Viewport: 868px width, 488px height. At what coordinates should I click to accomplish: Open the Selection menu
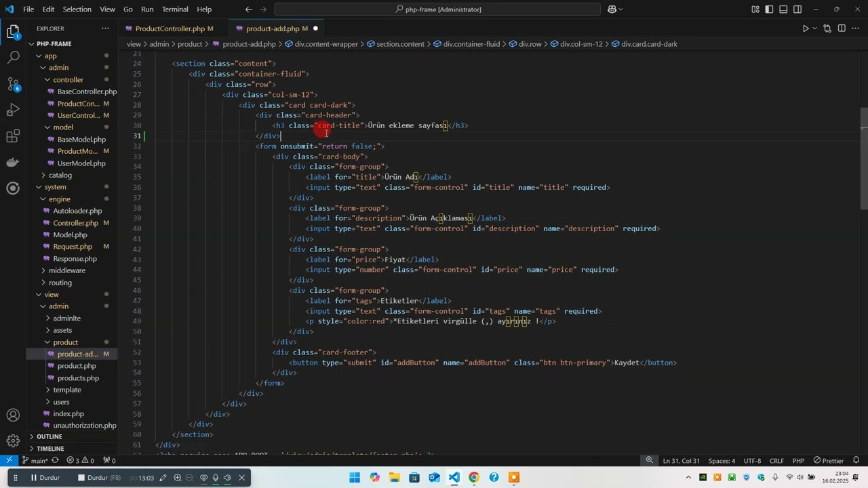(x=77, y=9)
